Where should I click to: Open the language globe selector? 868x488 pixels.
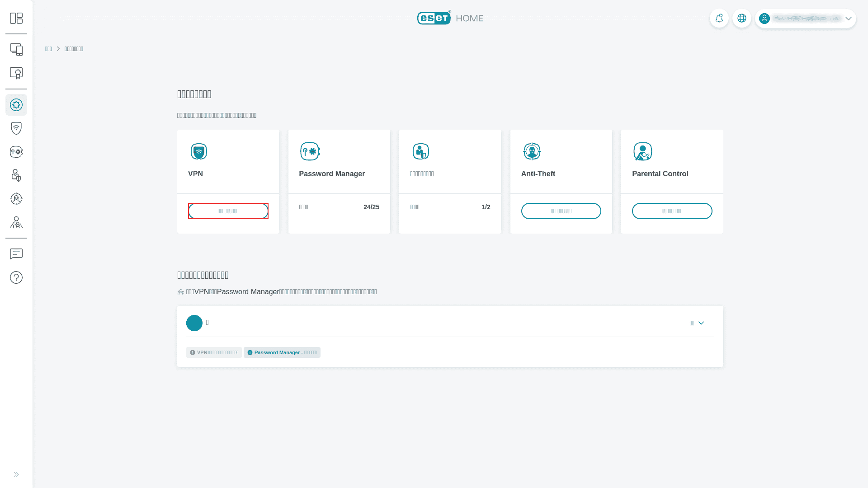[x=742, y=18]
